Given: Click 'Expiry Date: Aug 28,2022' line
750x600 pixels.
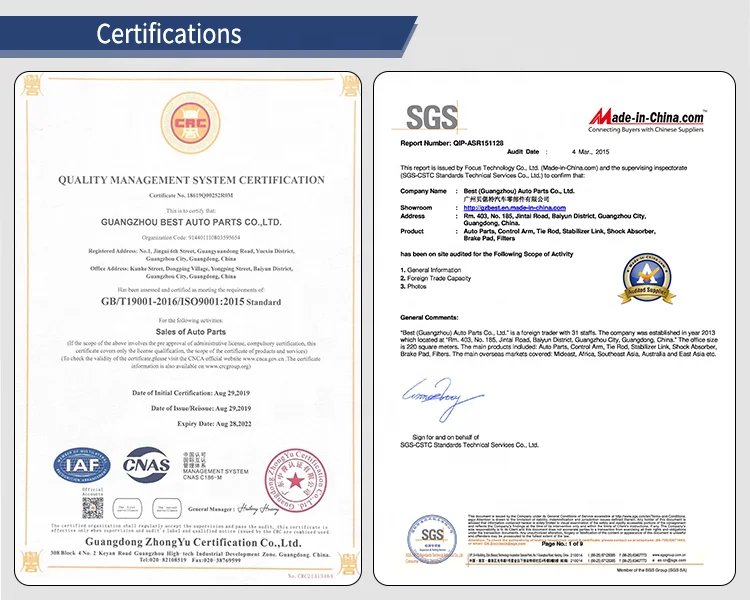Looking at the screenshot, I should pos(214,423).
